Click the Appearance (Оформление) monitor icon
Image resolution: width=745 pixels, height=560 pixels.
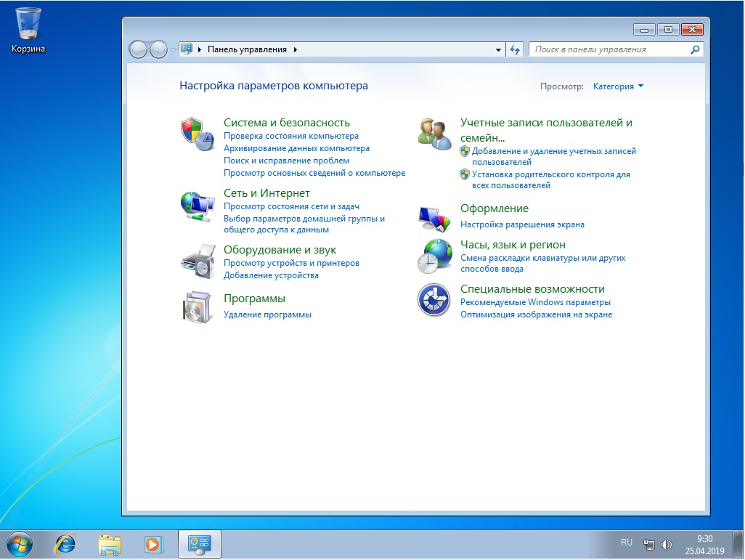coord(434,216)
